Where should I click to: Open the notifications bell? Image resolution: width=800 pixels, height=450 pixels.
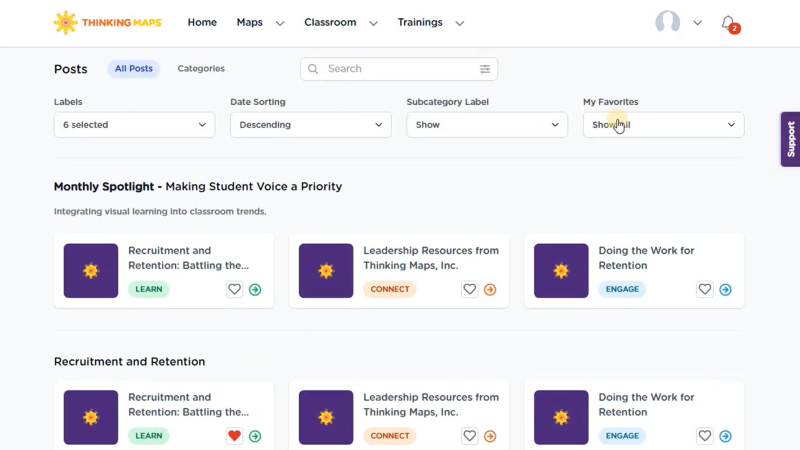[728, 23]
